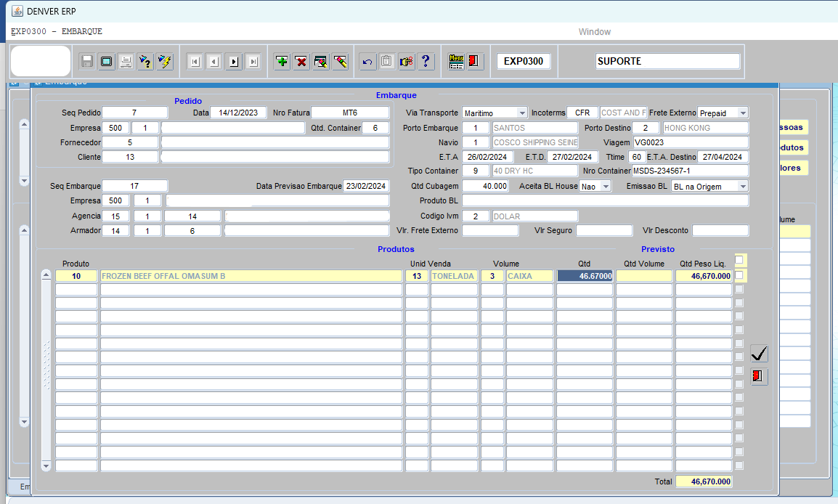This screenshot has height=504, width=838.
Task: Click the Save diskette icon in toolbar
Action: (x=87, y=62)
